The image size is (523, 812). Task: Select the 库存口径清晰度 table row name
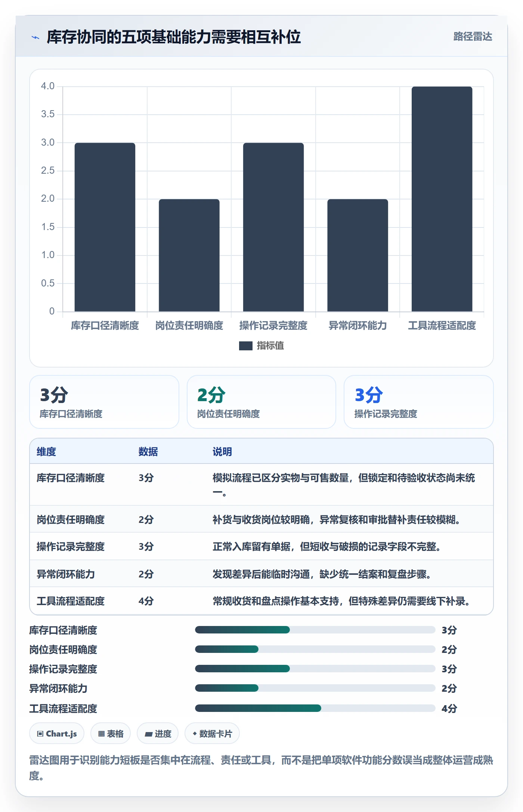click(71, 478)
